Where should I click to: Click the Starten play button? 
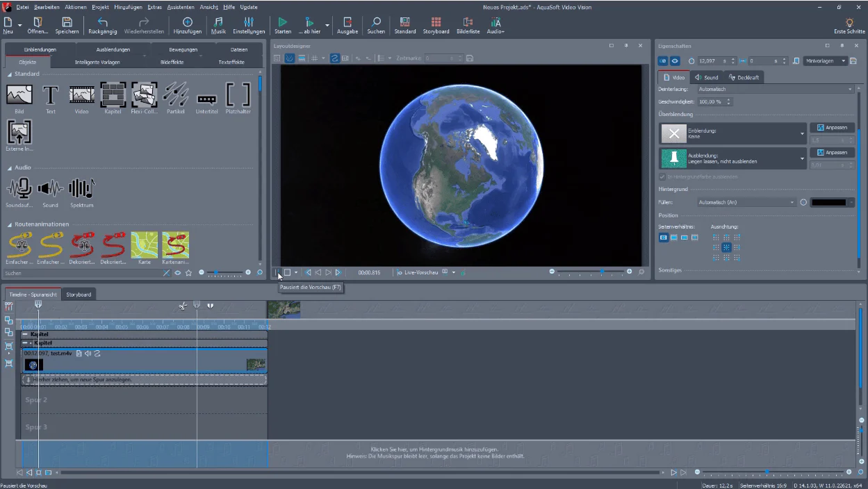[x=283, y=26]
